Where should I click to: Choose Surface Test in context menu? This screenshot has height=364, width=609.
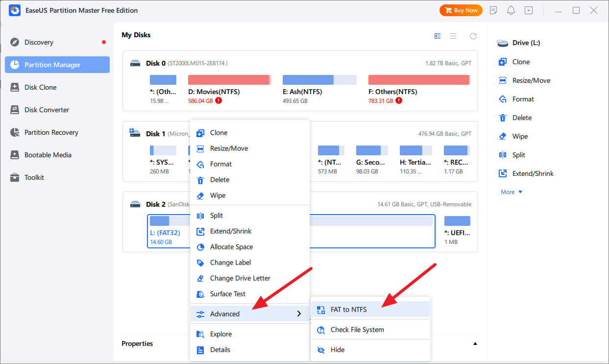coord(250,294)
